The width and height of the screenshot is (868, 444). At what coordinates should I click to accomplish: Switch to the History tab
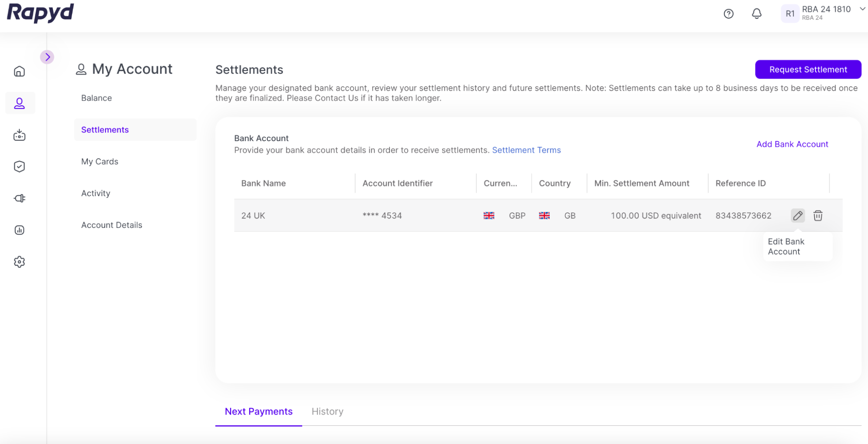tap(327, 411)
